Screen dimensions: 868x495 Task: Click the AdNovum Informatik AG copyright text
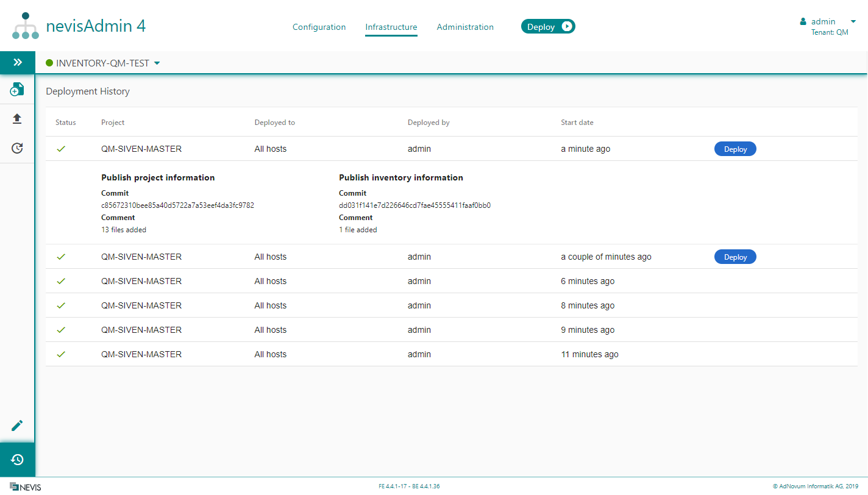[x=815, y=486]
